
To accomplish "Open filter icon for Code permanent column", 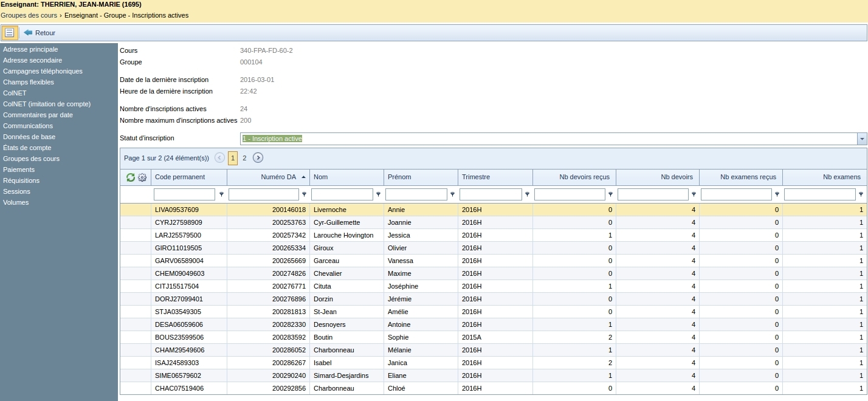I will click(x=221, y=194).
